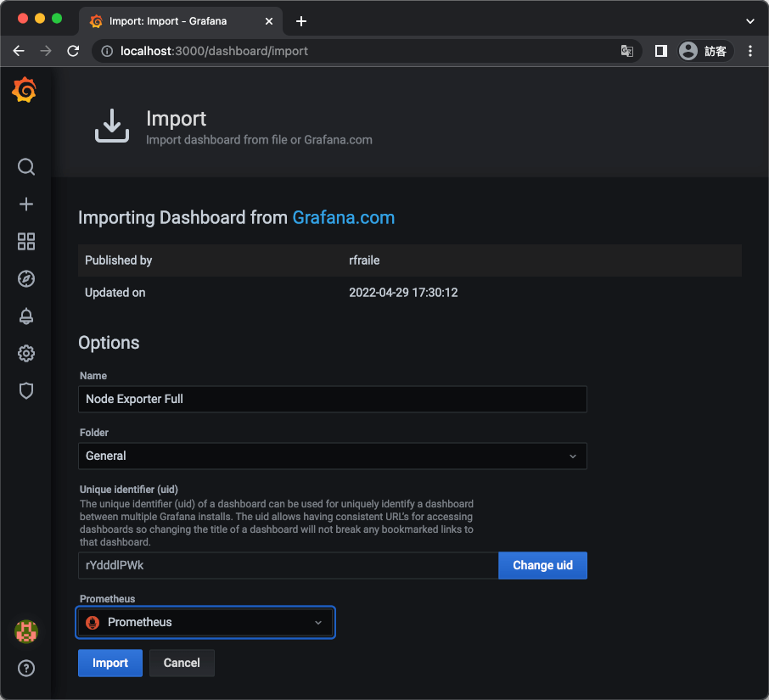Open the Server Admin shield icon
The width and height of the screenshot is (769, 700).
26,390
